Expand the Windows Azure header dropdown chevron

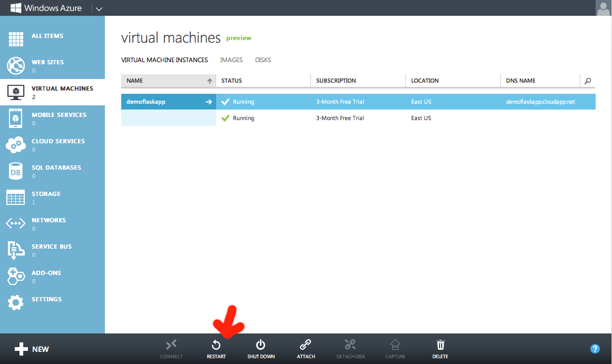pos(99,8)
